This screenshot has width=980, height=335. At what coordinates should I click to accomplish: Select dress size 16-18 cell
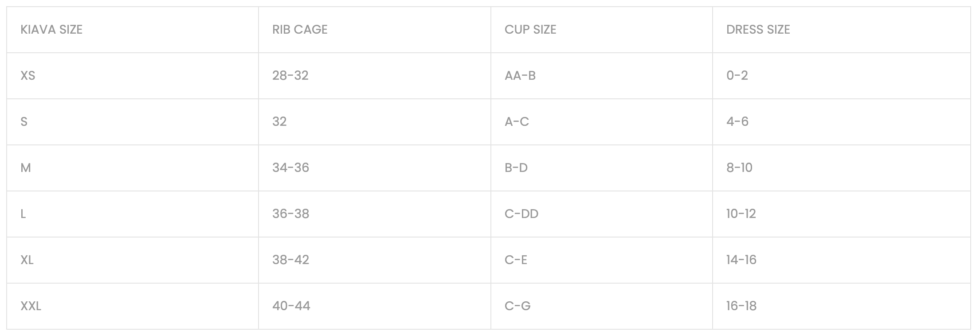(x=741, y=306)
